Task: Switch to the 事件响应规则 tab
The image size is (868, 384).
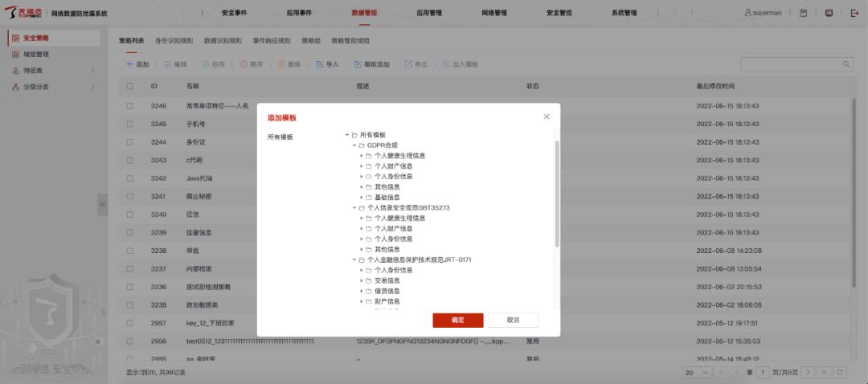Action: (x=272, y=41)
